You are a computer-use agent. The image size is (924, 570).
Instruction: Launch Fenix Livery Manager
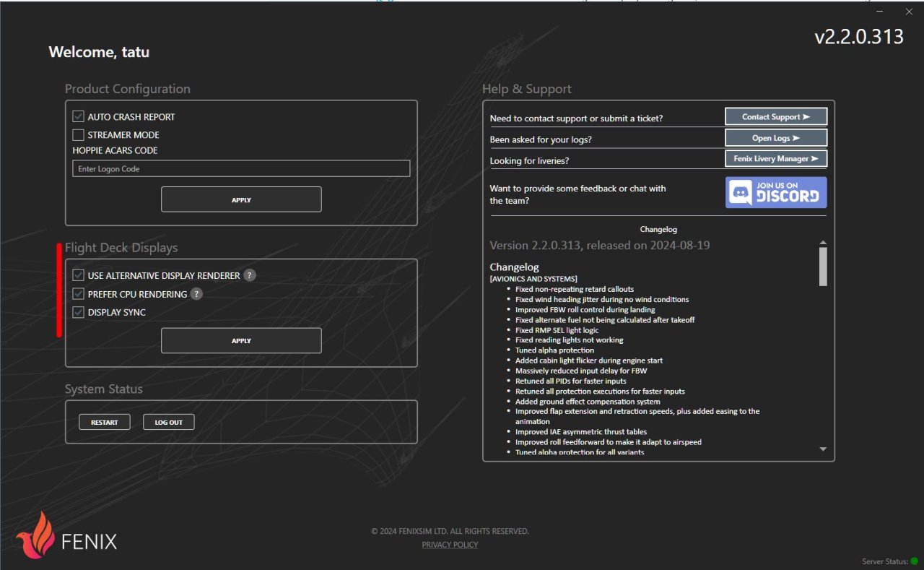tap(776, 158)
